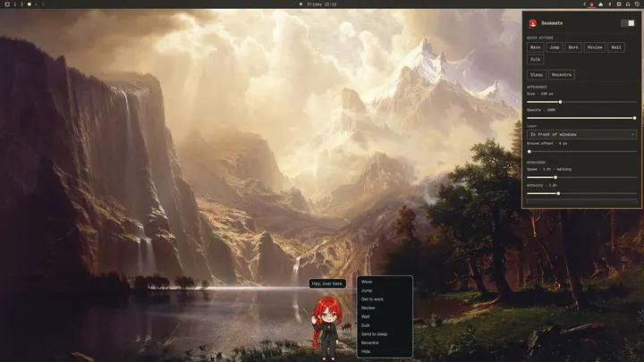Screen dimensions: 644x362
Task: Click the monitor icon at top-right corner
Action: (637, 4)
